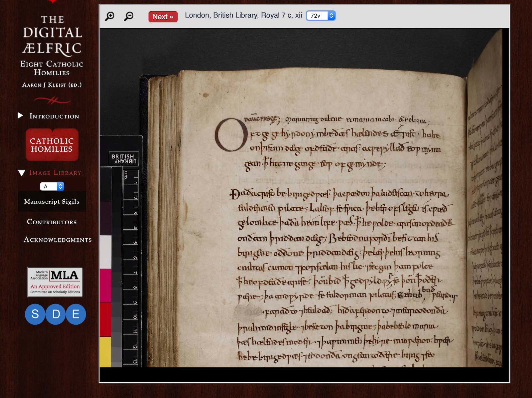Viewport: 532px width, 398px height.
Task: Click the Aaron J Kleist (Ed.) credit
Action: point(52,85)
